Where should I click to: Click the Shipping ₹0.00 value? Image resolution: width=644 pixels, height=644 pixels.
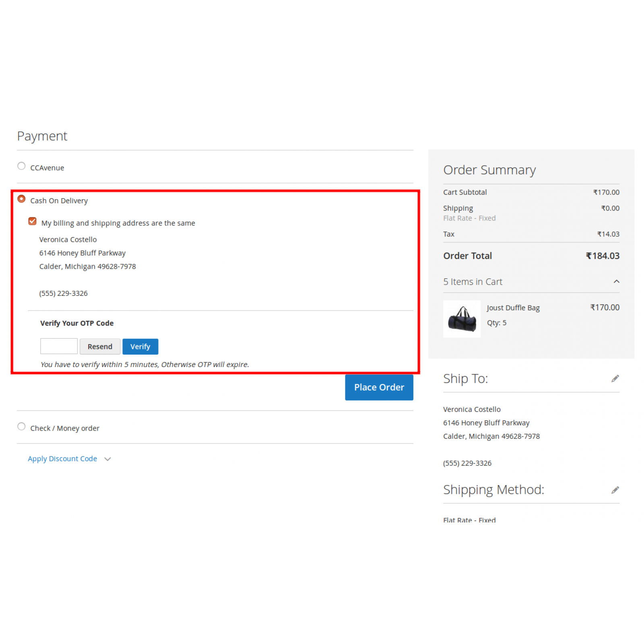(610, 208)
